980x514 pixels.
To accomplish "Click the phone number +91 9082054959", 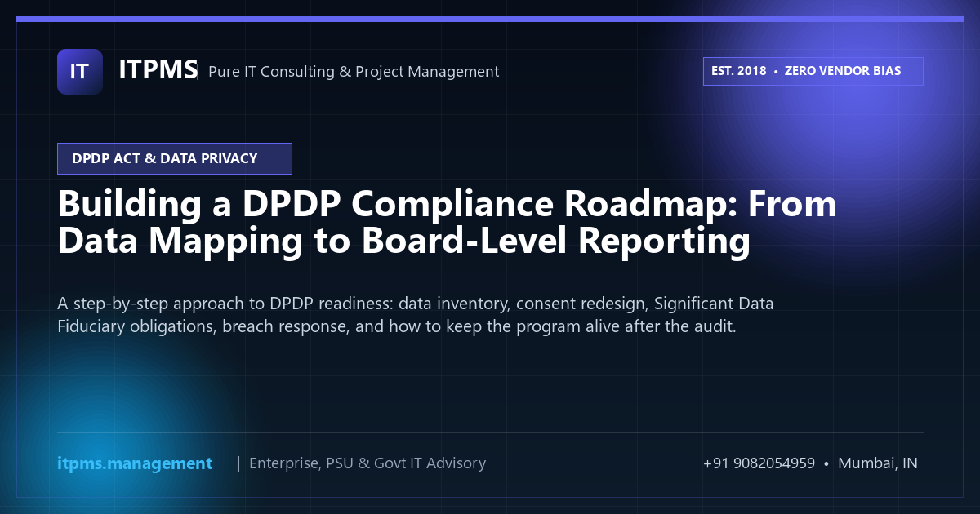I will click(x=759, y=463).
